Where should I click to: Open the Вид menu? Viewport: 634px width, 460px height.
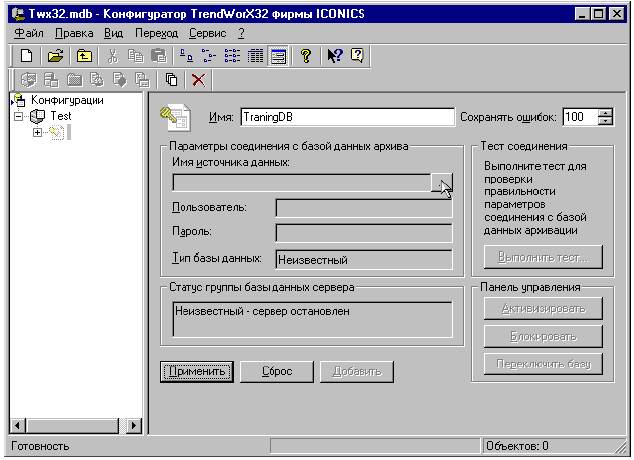[113, 33]
